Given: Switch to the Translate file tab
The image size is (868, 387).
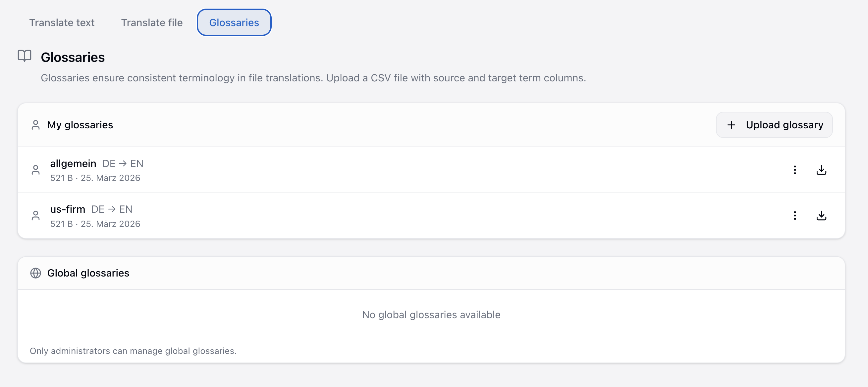Looking at the screenshot, I should point(152,22).
